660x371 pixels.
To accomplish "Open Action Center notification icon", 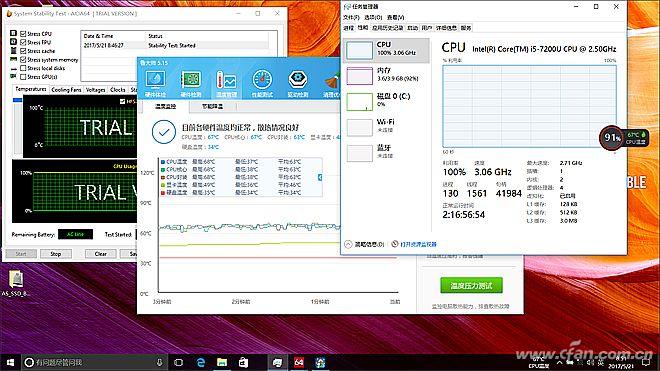I will [x=647, y=362].
